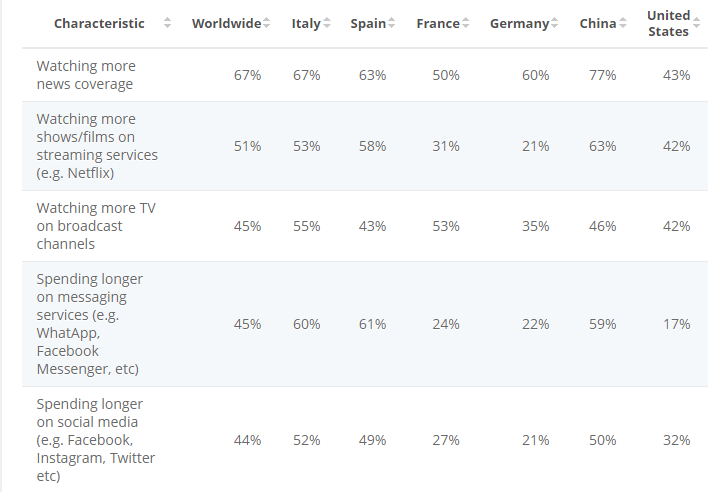The width and height of the screenshot is (708, 492).
Task: Select the messaging services row label
Action: [89, 324]
